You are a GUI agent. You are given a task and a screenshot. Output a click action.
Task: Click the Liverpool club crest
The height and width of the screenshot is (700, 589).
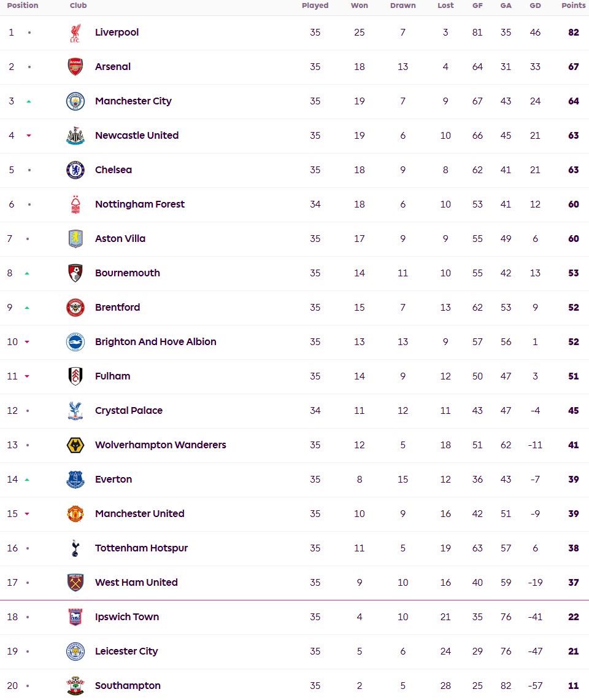[75, 33]
